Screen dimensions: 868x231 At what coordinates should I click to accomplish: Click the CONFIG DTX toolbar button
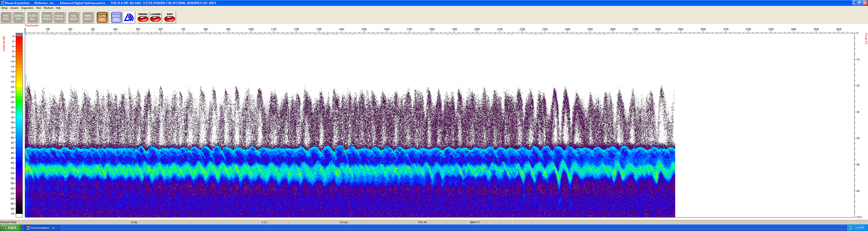coord(19,18)
